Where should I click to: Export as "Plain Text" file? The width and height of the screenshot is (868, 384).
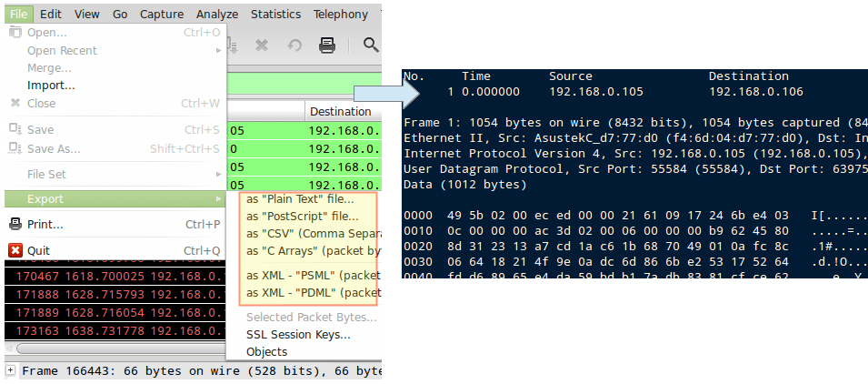tap(300, 199)
